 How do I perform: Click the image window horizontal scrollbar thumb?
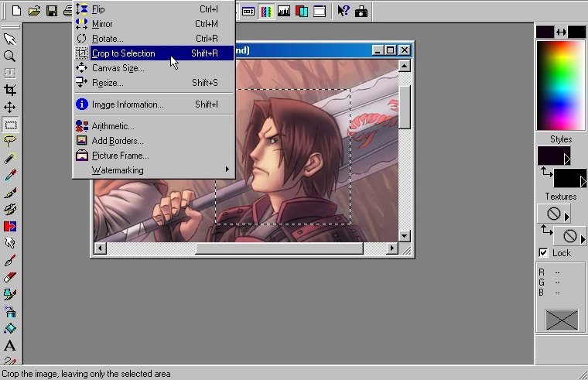coord(279,248)
